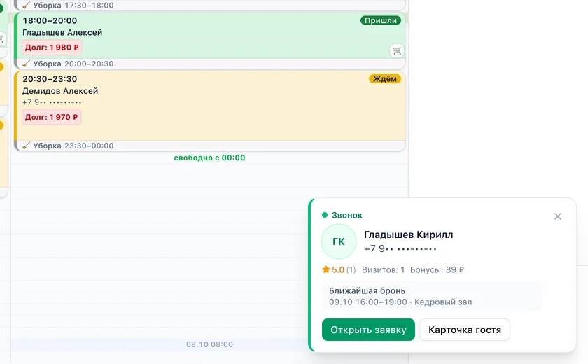Select cleaning slot 'Уборка 17:30–18:00'
The width and height of the screenshot is (588, 364).
[x=210, y=5]
